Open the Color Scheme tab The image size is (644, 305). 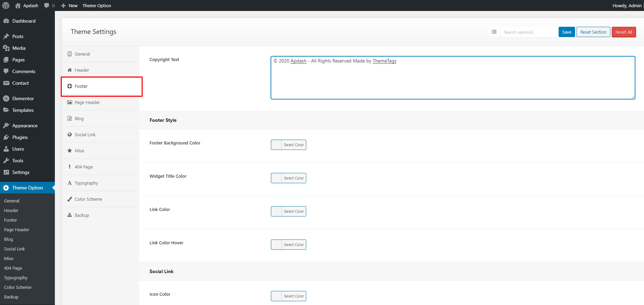88,199
